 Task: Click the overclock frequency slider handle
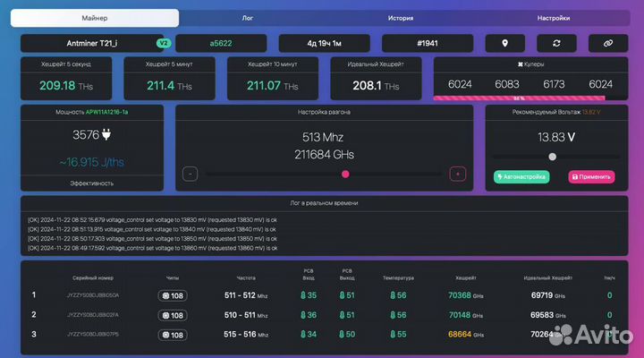345,175
